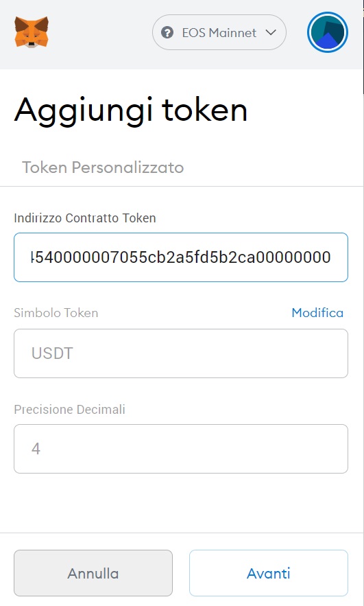Open the EOS Mainnet network dropdown
The height and width of the screenshot is (606, 364).
tap(219, 32)
